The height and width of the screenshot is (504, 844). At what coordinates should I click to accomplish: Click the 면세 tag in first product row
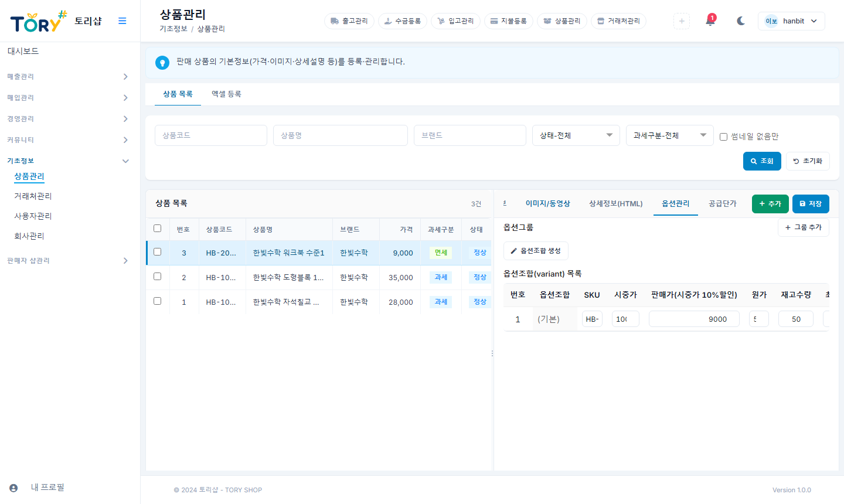point(441,253)
